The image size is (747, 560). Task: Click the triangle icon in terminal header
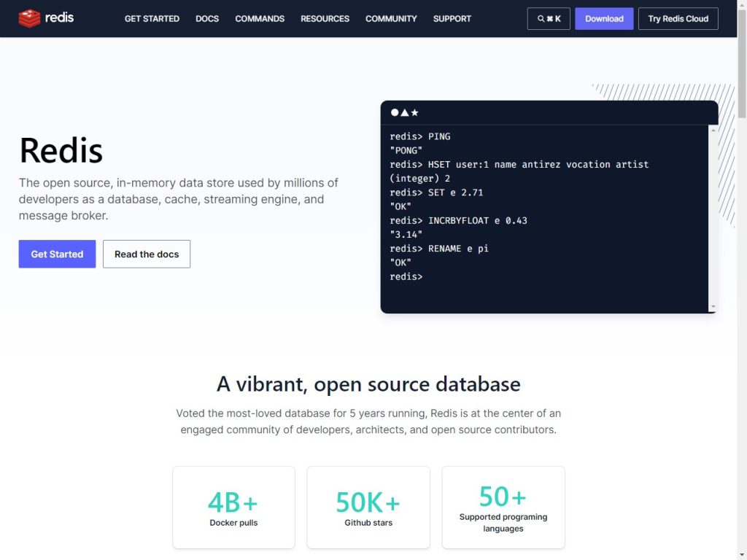click(404, 112)
